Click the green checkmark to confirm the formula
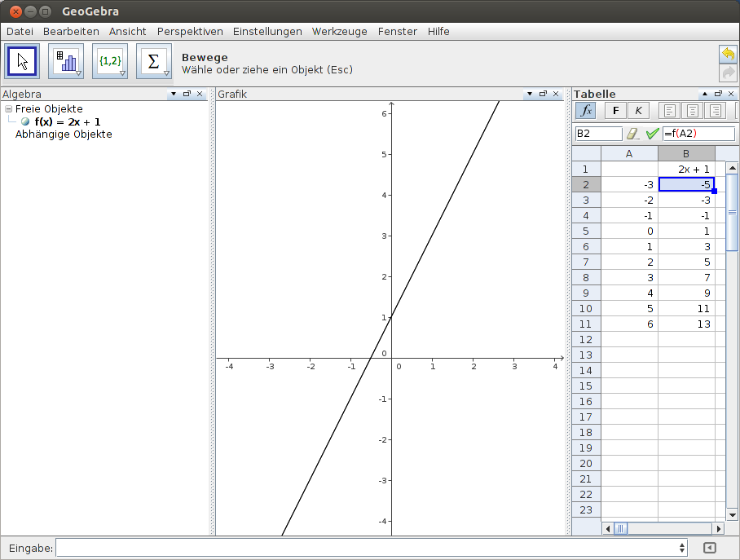The height and width of the screenshot is (560, 740). click(651, 134)
